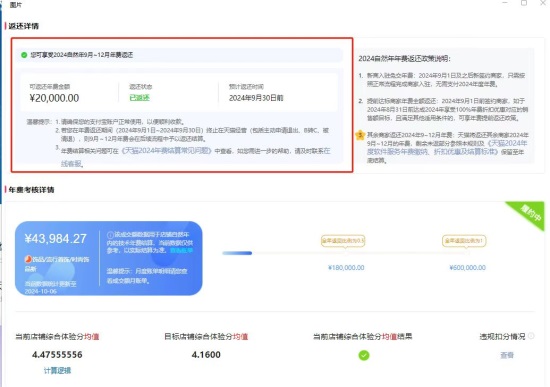Open the 天猫2024年费结算常见问题 link
This screenshot has width=550, height=387.
click(167, 151)
